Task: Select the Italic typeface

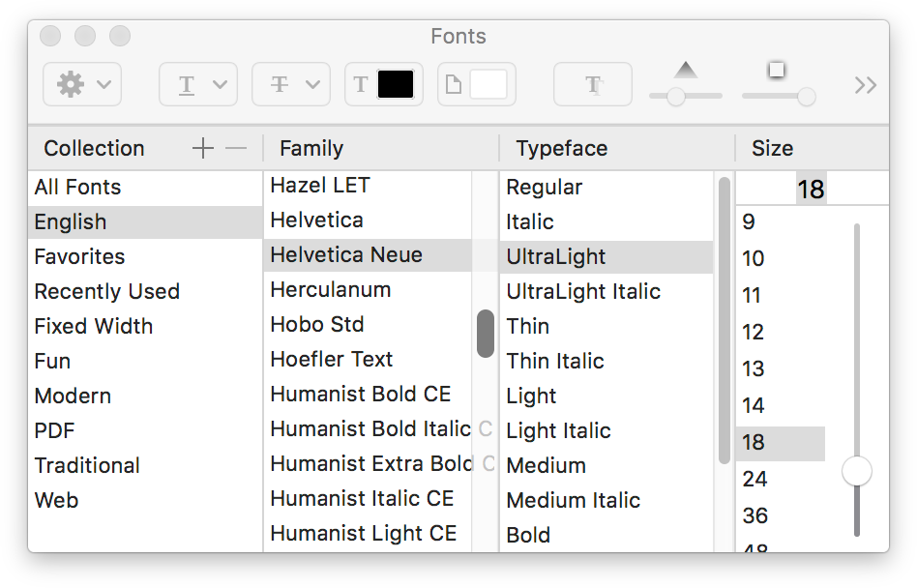Action: click(x=606, y=222)
